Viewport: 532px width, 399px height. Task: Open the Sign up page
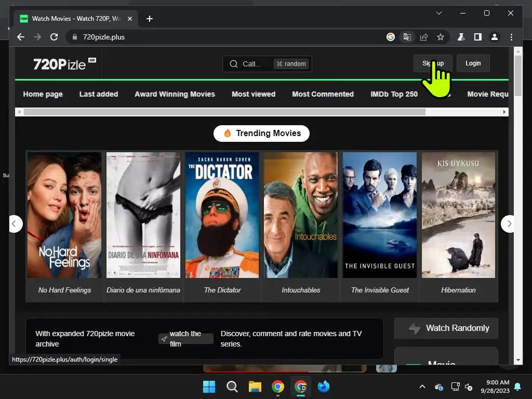point(433,63)
